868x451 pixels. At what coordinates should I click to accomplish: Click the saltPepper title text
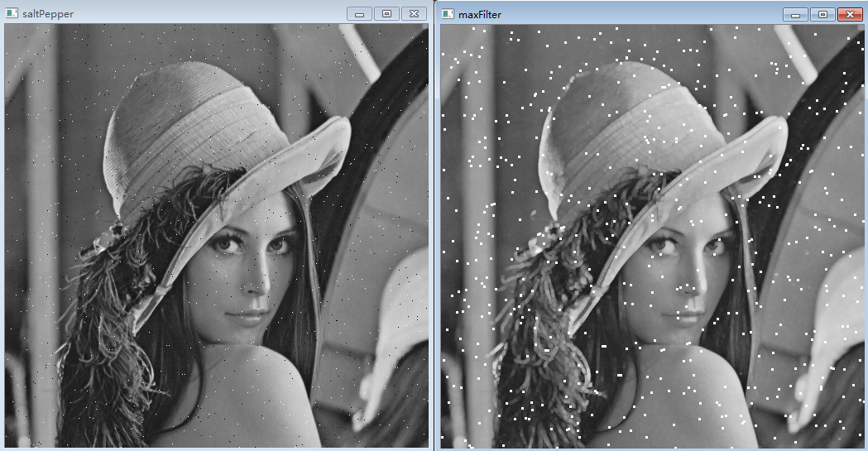coord(48,14)
